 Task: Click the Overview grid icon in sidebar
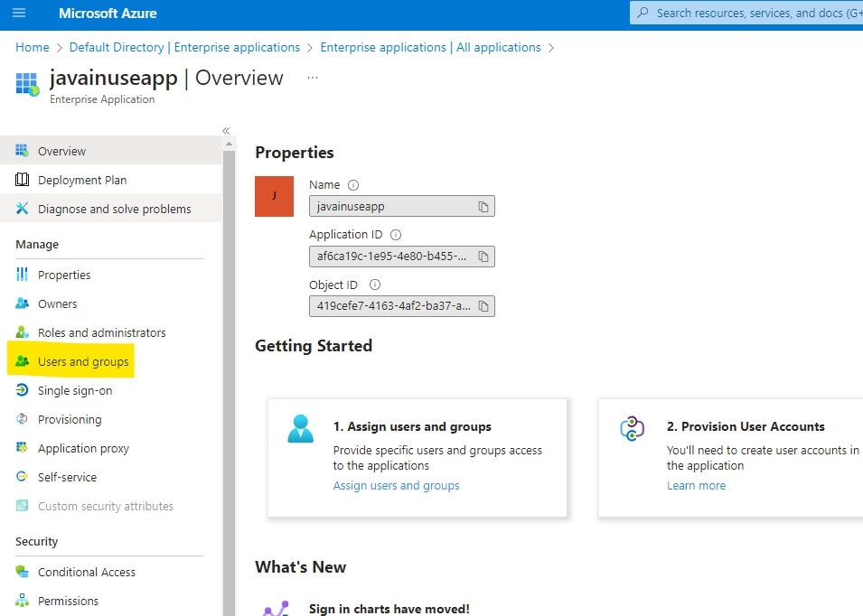coord(22,150)
